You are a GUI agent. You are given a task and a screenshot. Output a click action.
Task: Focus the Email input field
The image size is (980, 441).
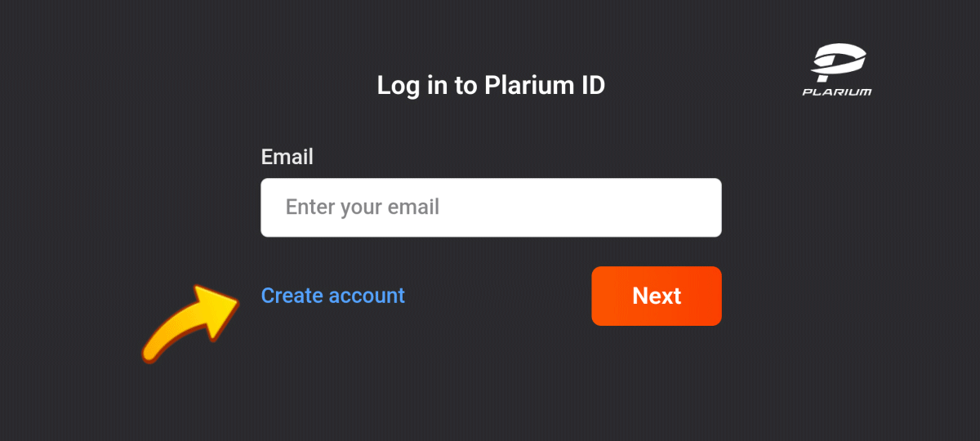pyautogui.click(x=491, y=207)
